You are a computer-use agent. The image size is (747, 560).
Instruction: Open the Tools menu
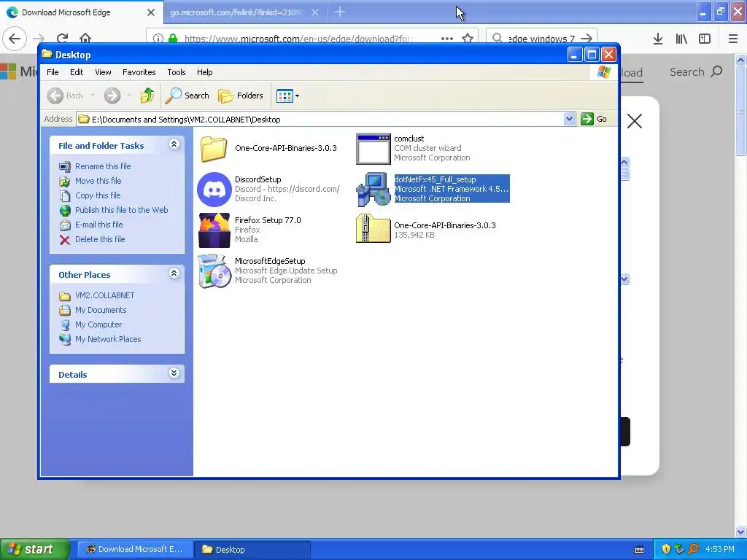(177, 72)
